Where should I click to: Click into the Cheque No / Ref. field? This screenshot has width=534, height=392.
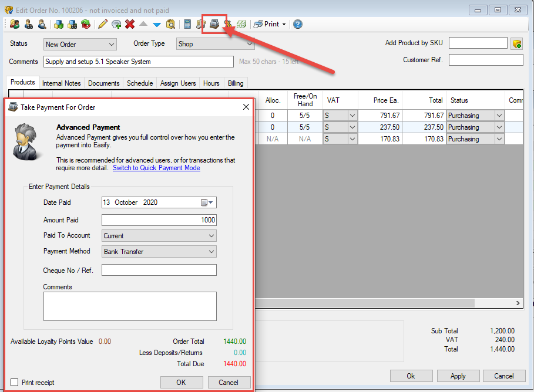pyautogui.click(x=159, y=270)
